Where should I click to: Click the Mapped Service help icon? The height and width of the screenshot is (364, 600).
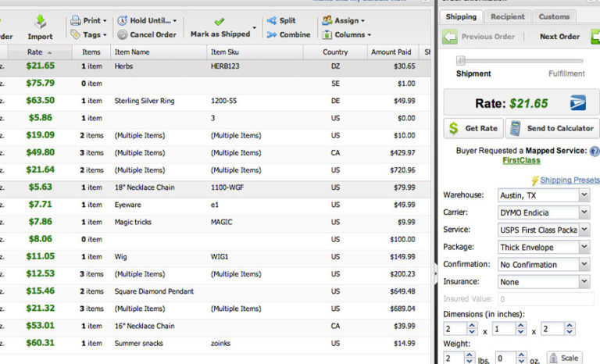[595, 151]
